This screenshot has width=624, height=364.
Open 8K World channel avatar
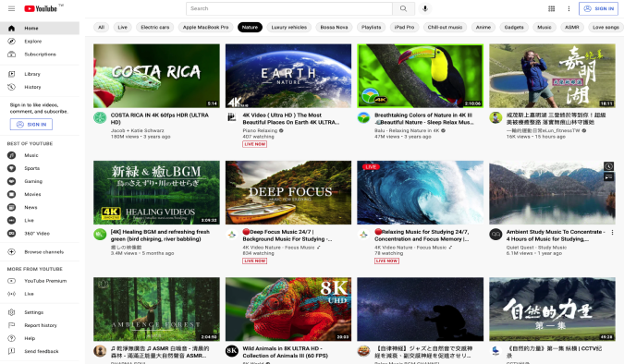[232, 351]
